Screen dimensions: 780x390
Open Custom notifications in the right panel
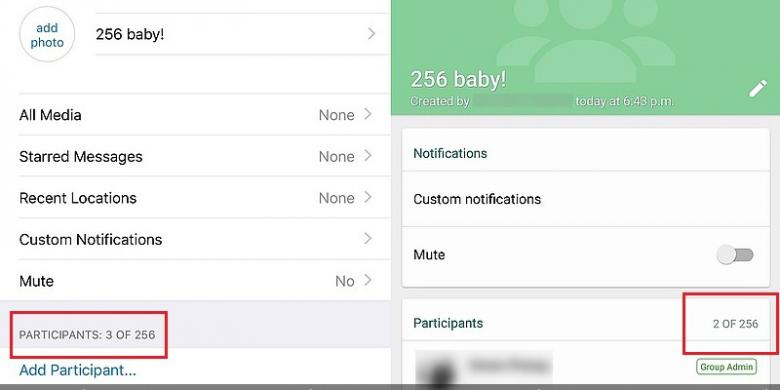tap(585, 199)
